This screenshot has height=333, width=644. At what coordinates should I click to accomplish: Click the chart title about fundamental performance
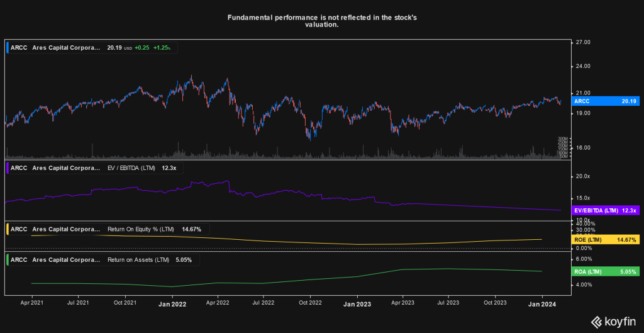pos(322,21)
